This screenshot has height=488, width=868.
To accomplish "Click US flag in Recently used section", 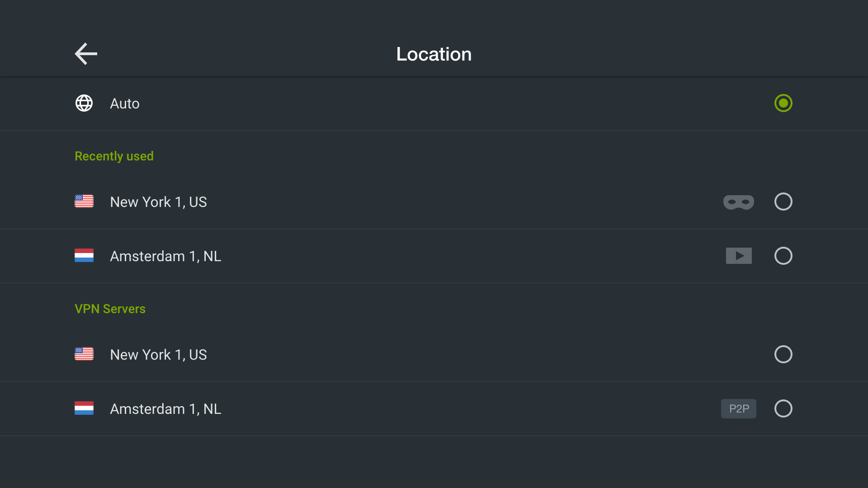I will coord(84,202).
